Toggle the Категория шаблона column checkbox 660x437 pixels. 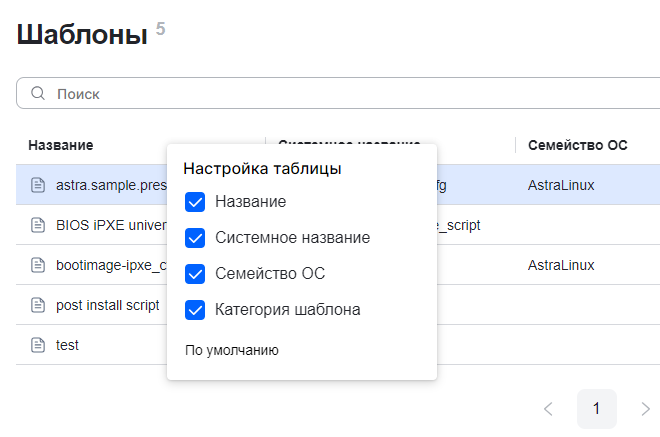tap(195, 310)
